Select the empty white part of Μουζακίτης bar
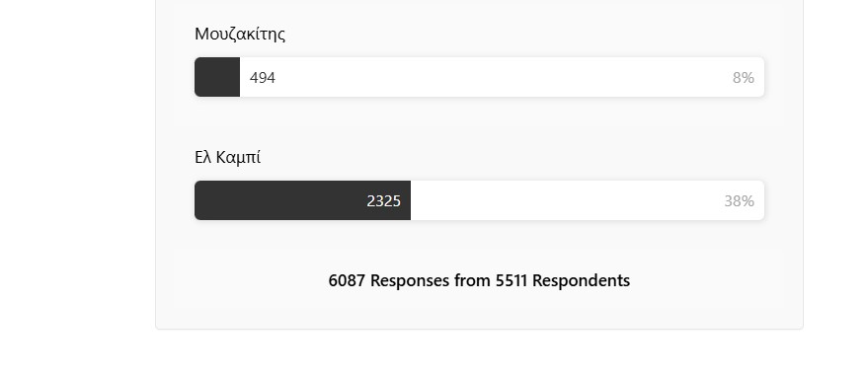The width and height of the screenshot is (868, 380). tap(502, 77)
